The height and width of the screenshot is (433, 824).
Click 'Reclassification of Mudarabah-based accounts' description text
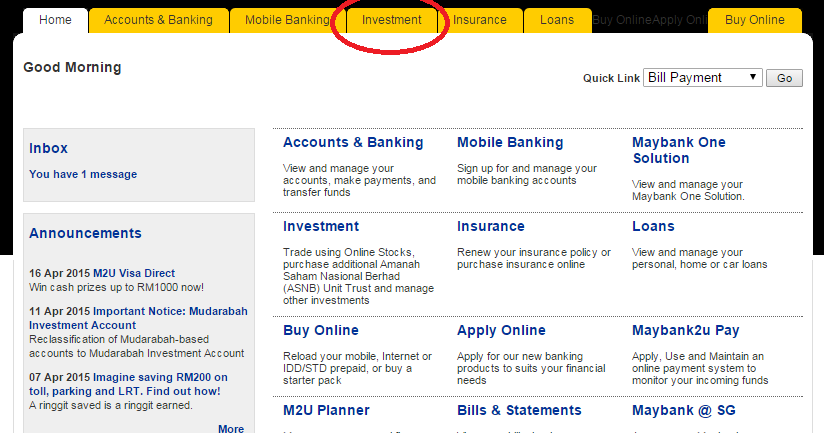point(137,346)
